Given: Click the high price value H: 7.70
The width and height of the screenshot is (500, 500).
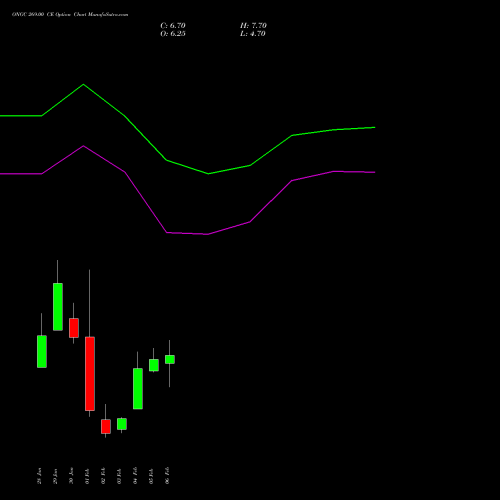Looking at the screenshot, I should (x=253, y=26).
